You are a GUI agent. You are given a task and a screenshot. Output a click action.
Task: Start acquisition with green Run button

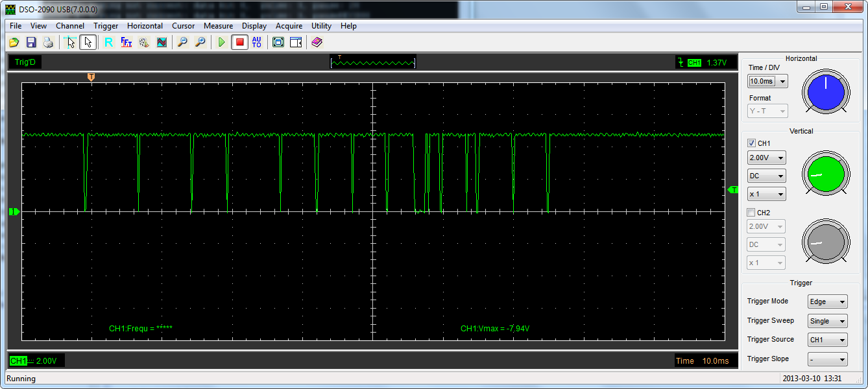[221, 42]
